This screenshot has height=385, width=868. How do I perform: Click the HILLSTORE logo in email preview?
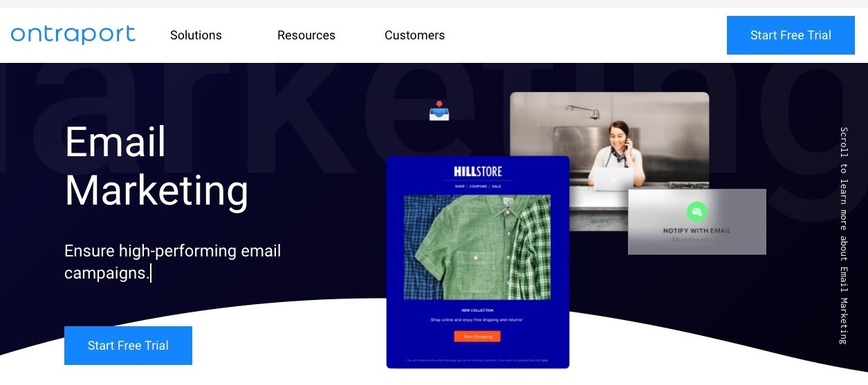click(478, 171)
